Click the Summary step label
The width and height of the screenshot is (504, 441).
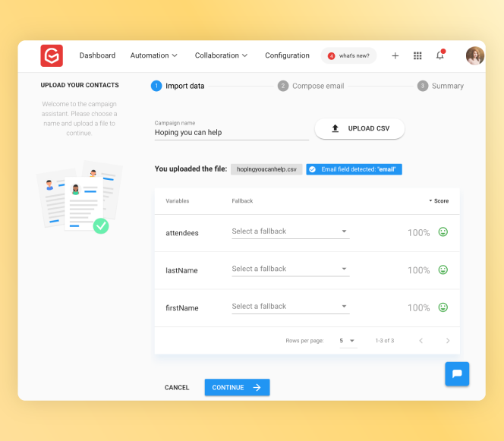pyautogui.click(x=447, y=86)
